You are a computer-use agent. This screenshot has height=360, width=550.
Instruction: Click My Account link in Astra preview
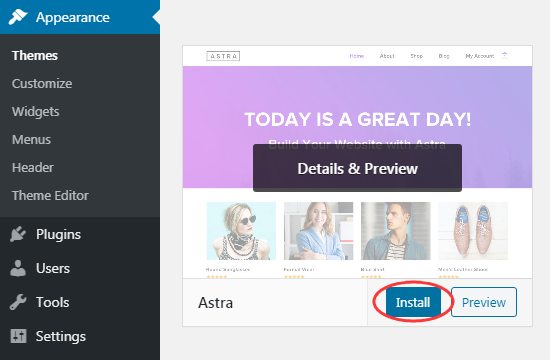click(x=480, y=56)
